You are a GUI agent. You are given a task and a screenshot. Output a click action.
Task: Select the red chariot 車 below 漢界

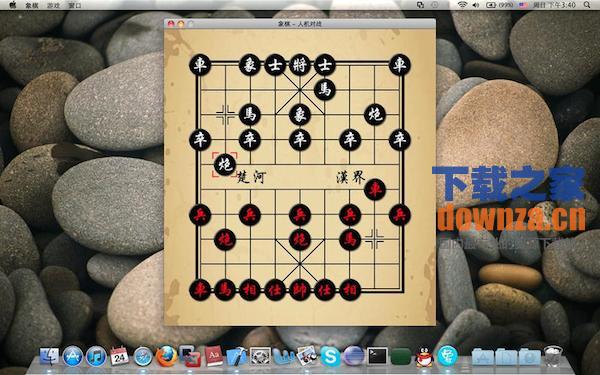point(375,189)
